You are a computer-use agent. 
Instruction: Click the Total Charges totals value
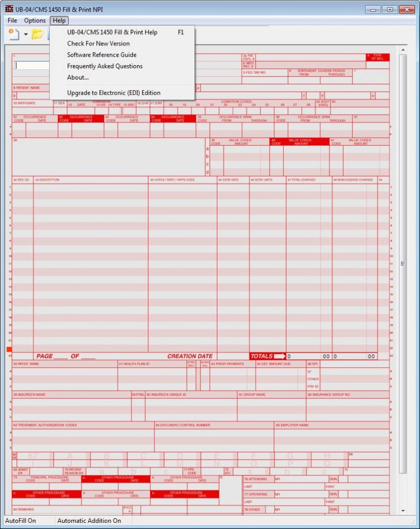click(x=309, y=356)
